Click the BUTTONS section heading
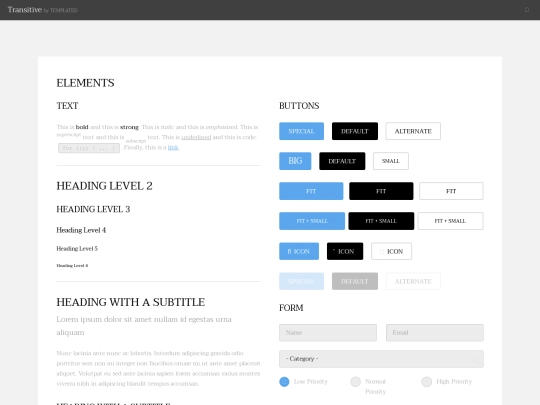540x405 pixels. [299, 106]
